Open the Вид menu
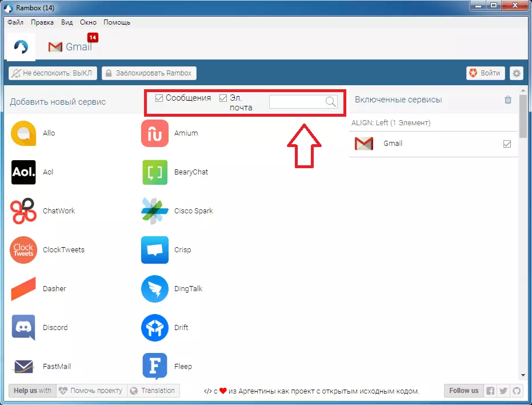The image size is (532, 405). tap(67, 22)
